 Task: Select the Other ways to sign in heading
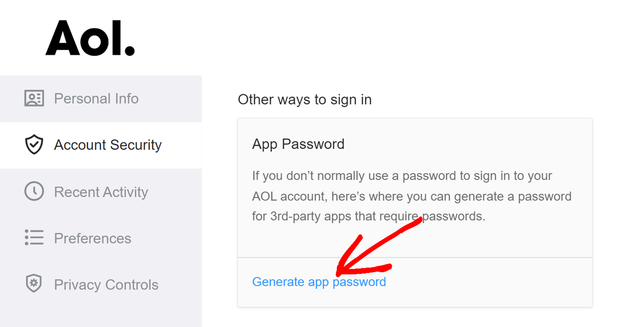(305, 99)
